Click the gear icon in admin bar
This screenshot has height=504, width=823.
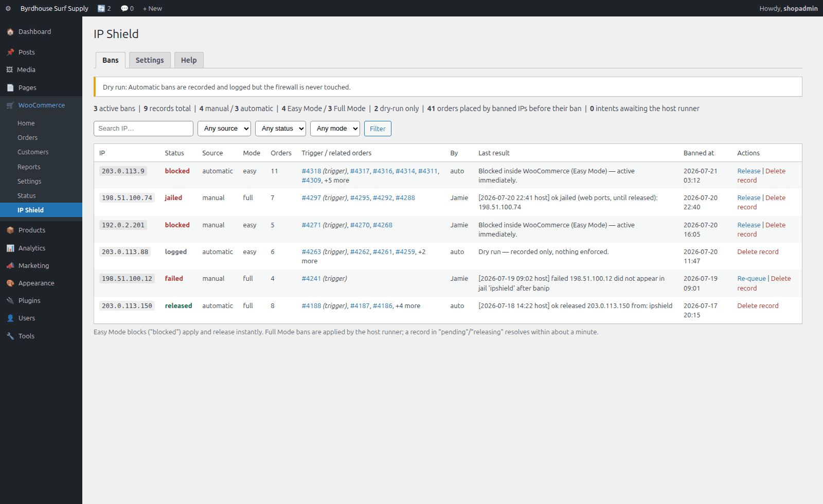8,8
